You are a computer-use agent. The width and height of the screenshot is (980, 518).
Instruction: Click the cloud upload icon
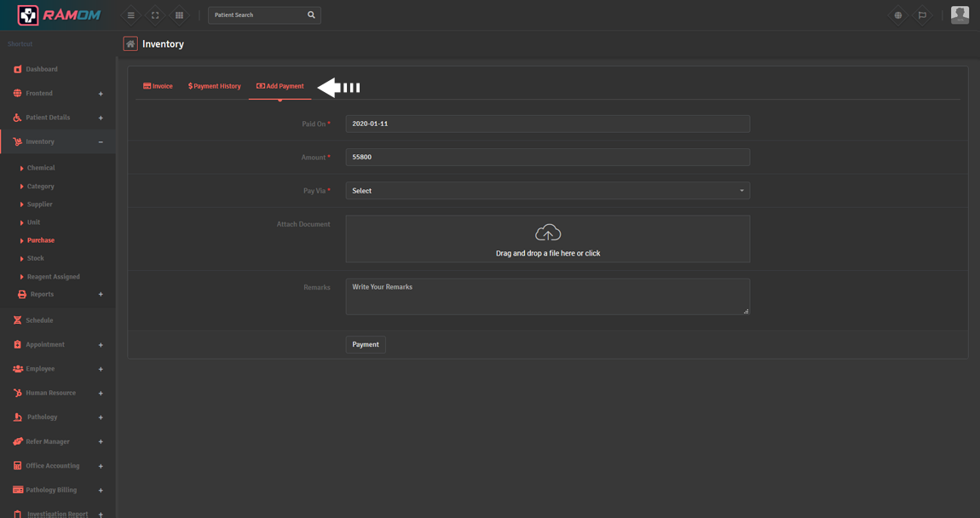click(x=548, y=233)
